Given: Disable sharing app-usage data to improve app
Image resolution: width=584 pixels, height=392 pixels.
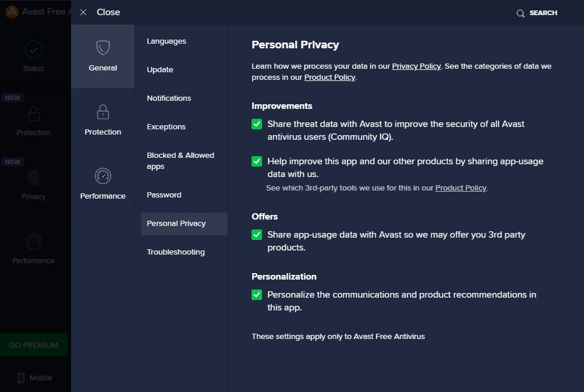Looking at the screenshot, I should pos(257,161).
